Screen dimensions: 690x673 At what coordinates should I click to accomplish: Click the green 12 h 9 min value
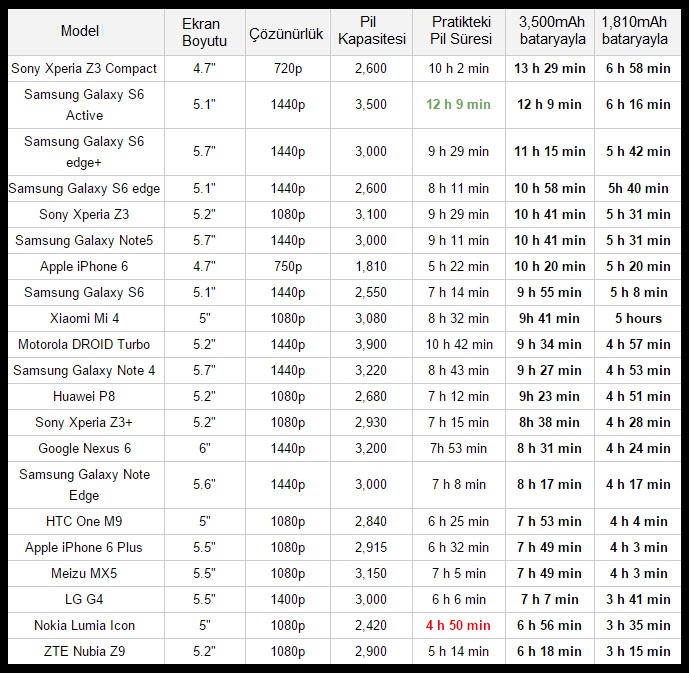click(458, 104)
